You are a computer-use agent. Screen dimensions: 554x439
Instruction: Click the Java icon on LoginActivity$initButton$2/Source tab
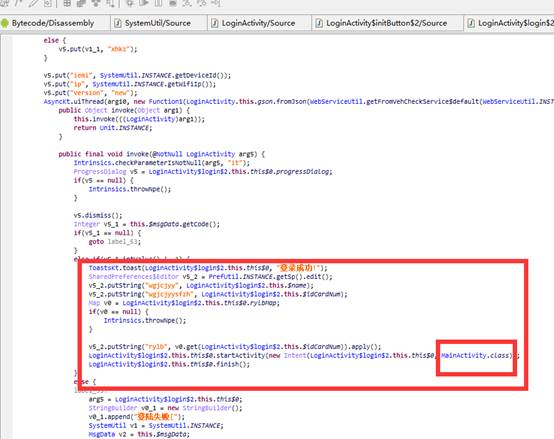click(319, 23)
